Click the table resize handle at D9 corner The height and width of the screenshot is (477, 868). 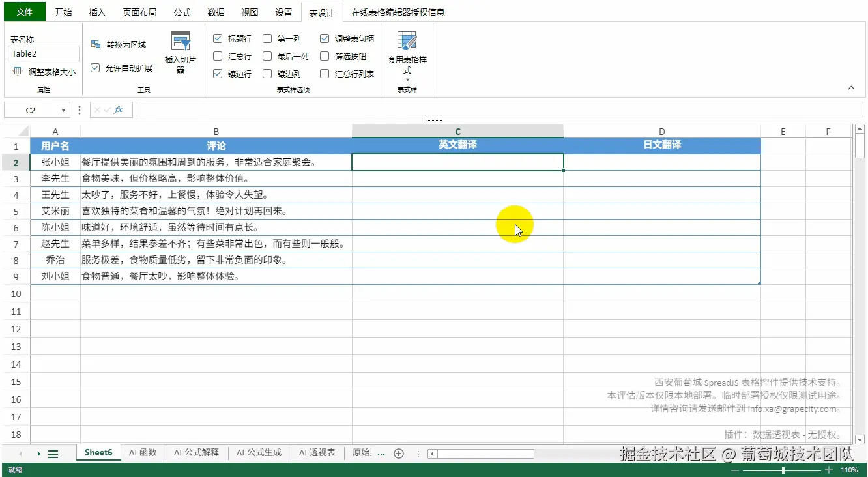click(759, 283)
